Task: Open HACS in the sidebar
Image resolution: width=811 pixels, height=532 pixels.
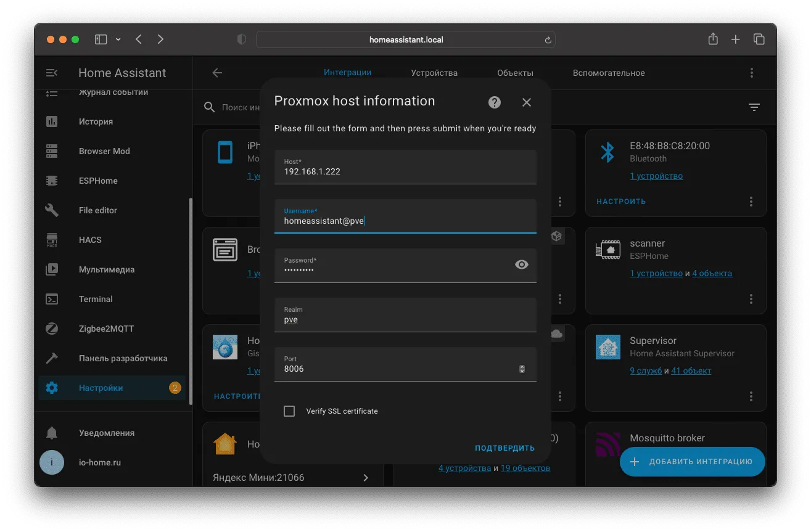Action: [111, 240]
